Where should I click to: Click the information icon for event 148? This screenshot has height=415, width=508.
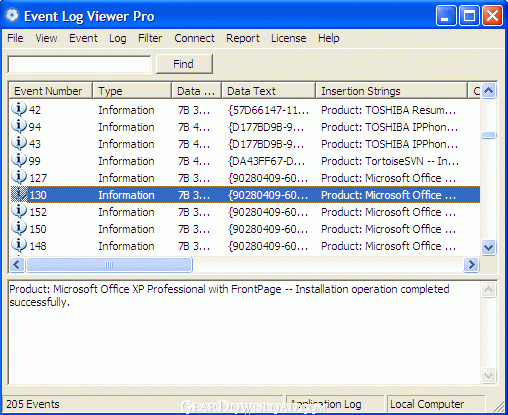tap(19, 245)
